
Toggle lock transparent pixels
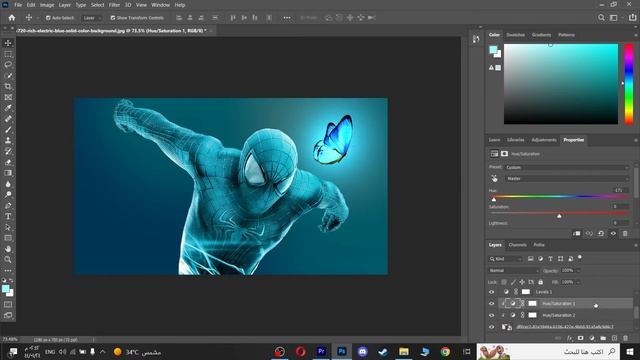click(504, 282)
